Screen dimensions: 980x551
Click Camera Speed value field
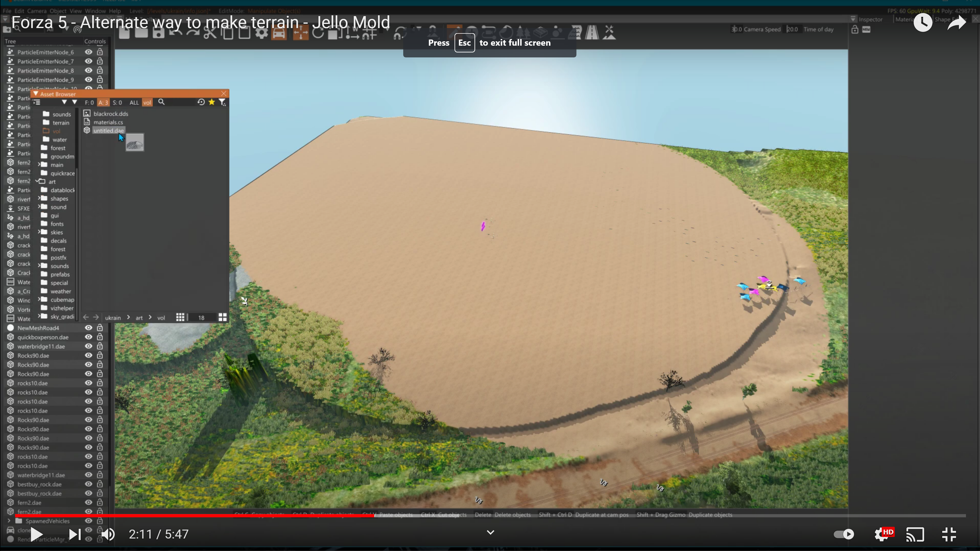point(737,29)
